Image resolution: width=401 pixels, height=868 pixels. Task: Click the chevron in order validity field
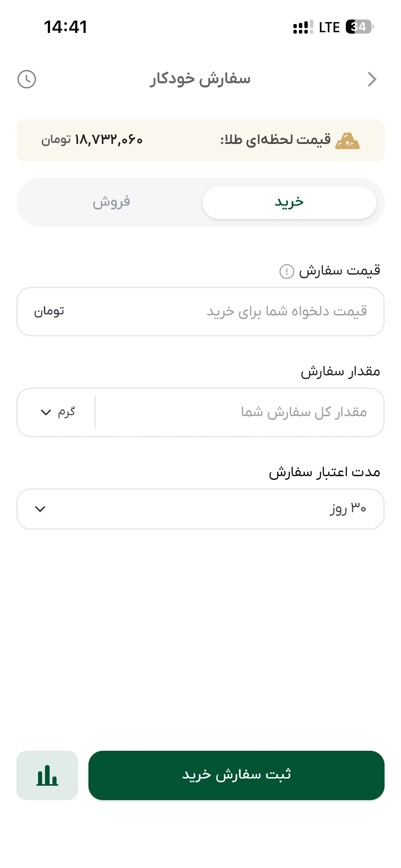(40, 509)
